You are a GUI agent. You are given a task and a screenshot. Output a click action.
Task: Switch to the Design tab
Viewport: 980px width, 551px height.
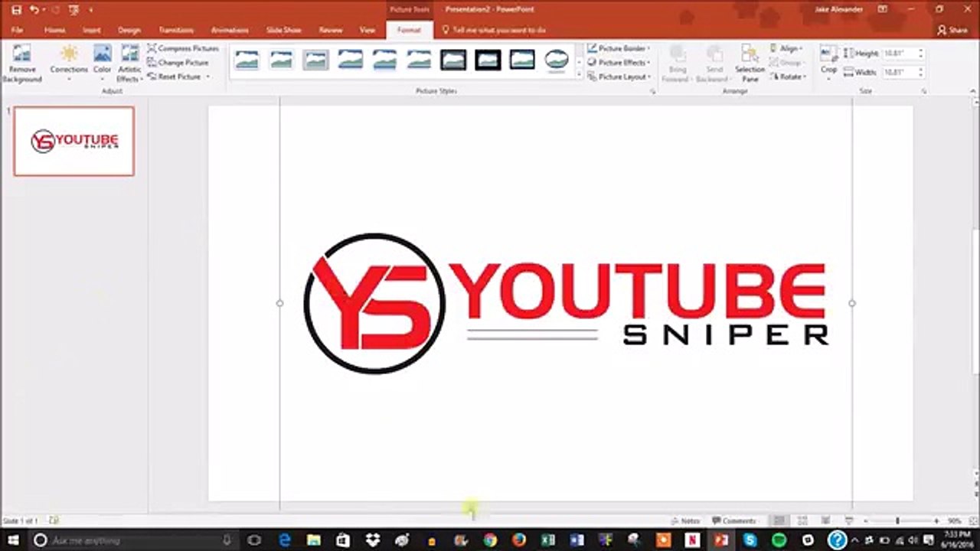(x=129, y=30)
